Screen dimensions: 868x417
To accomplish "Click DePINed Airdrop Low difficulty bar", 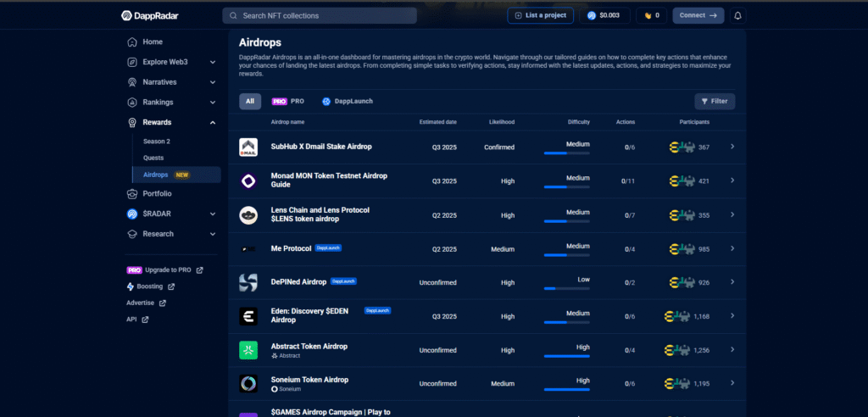I will 567,288.
